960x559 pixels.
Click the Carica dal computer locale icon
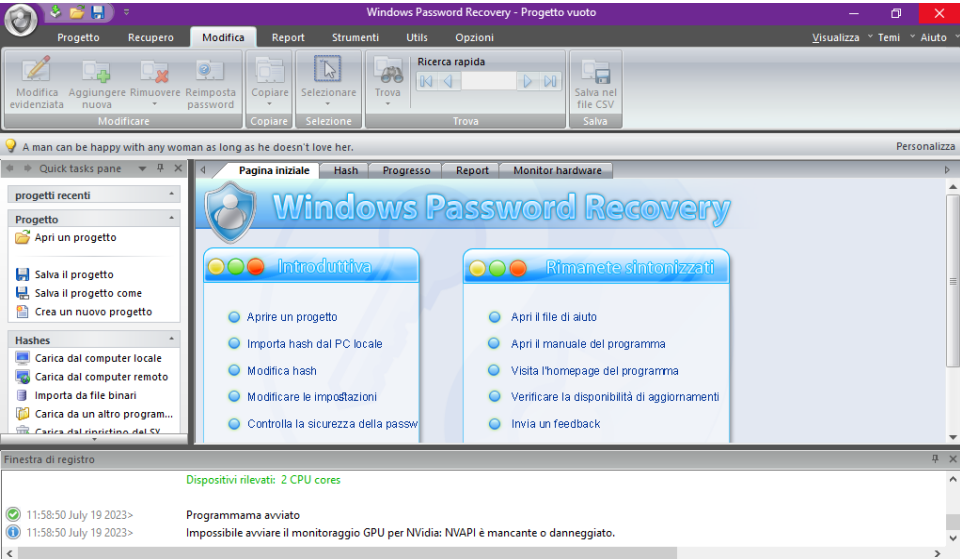[x=22, y=358]
